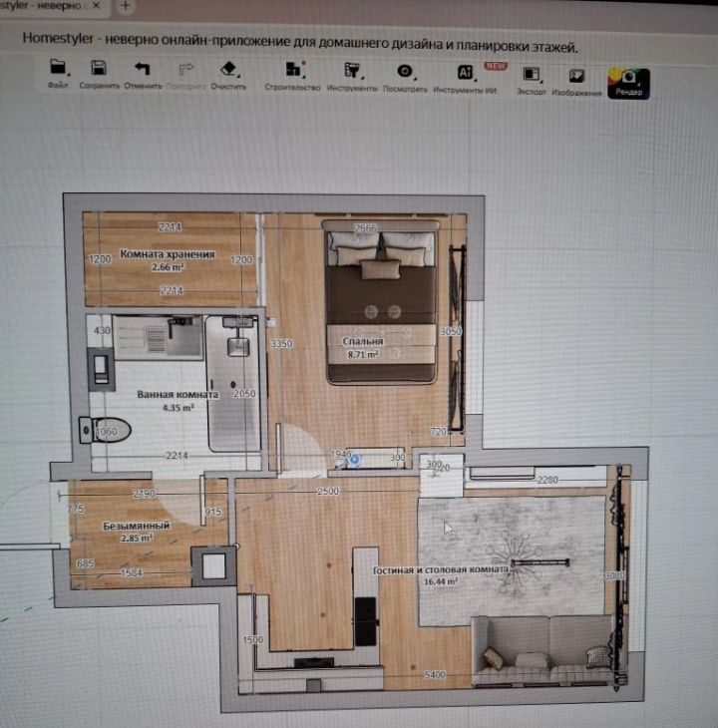718x728 pixels.
Task: Undo with the Отменить arrow
Action: tap(142, 70)
